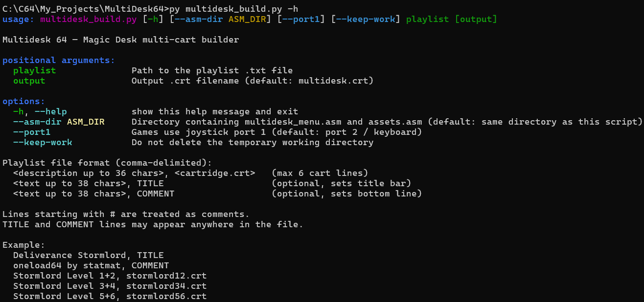Click the "Multidesk 64 - Magic Desk" description line
The height and width of the screenshot is (302, 644).
coord(120,40)
